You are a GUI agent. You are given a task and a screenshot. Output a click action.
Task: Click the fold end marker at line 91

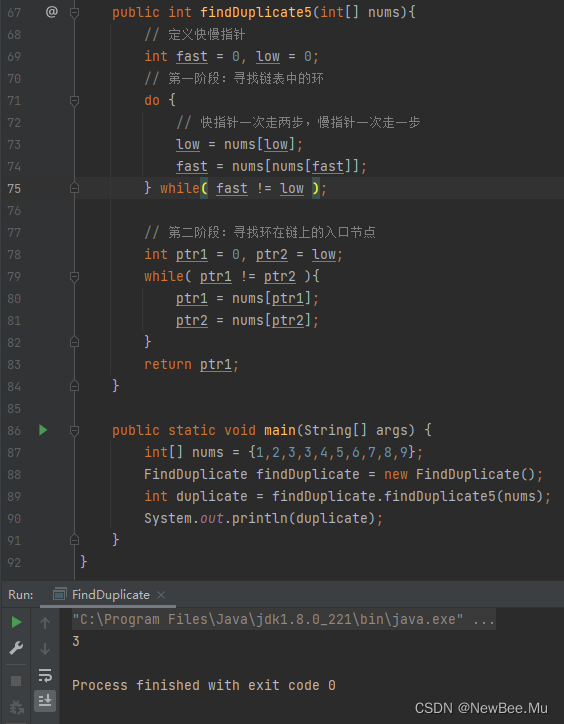[x=74, y=540]
